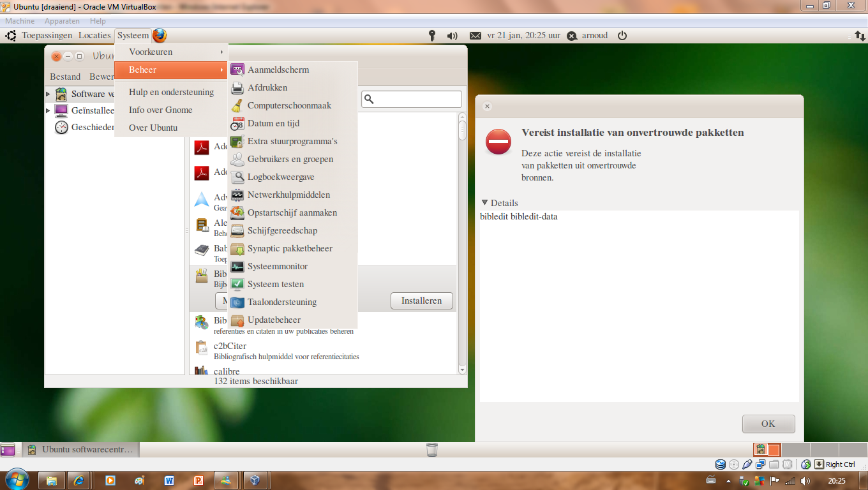
Task: Open Updatebeheer menu entry
Action: click(x=274, y=320)
